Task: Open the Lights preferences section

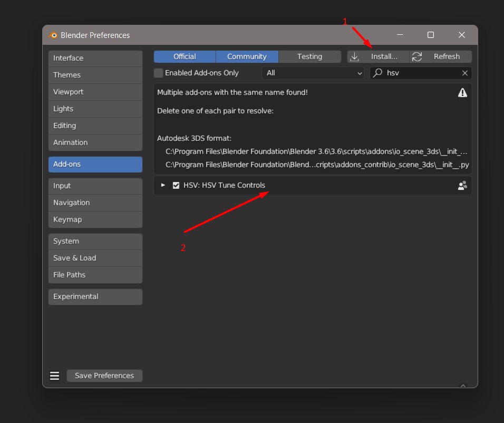Action: 95,109
